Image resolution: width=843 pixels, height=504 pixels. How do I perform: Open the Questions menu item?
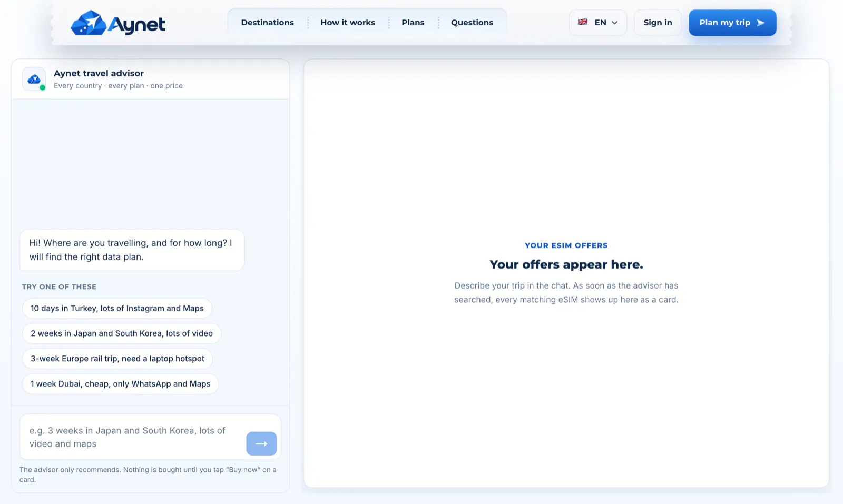(472, 23)
